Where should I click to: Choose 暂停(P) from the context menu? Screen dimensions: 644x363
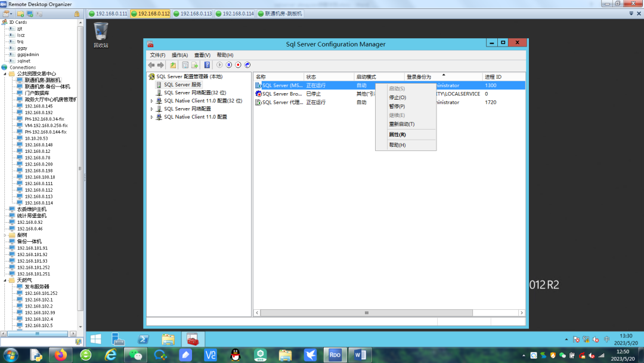(x=397, y=106)
